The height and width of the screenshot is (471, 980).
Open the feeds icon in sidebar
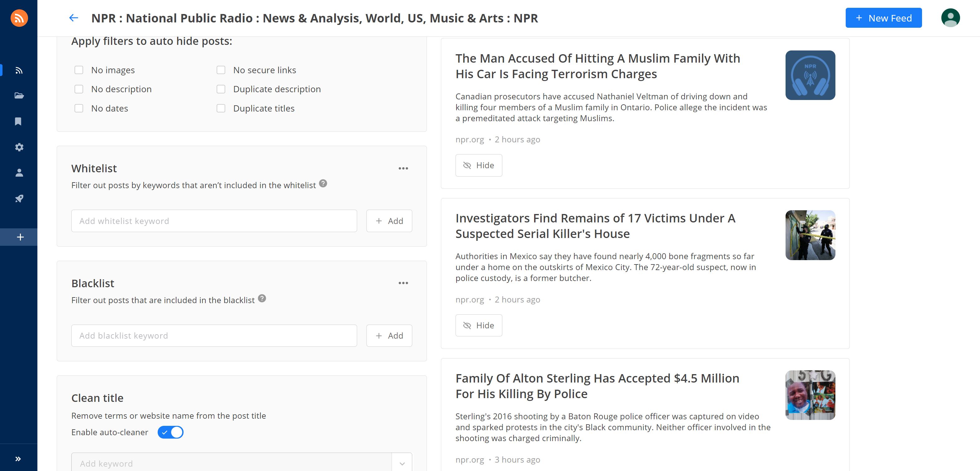coord(19,70)
